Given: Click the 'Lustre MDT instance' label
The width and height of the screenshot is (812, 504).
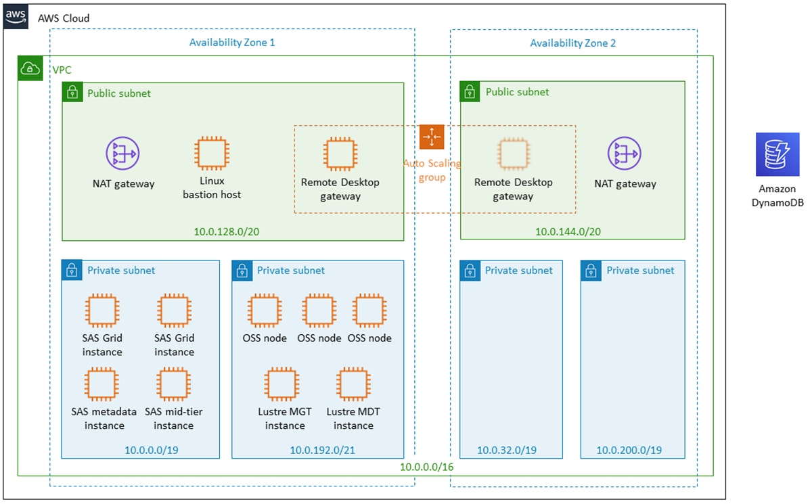Looking at the screenshot, I should (353, 418).
